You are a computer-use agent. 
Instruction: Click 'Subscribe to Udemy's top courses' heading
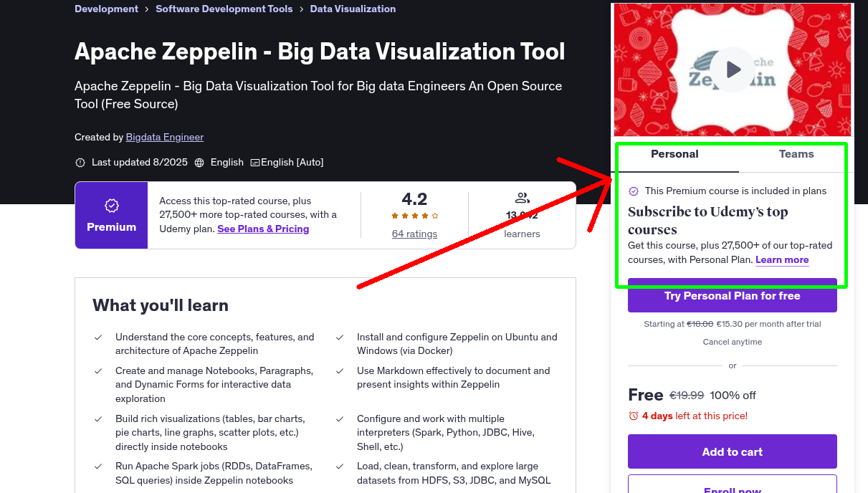(x=708, y=221)
